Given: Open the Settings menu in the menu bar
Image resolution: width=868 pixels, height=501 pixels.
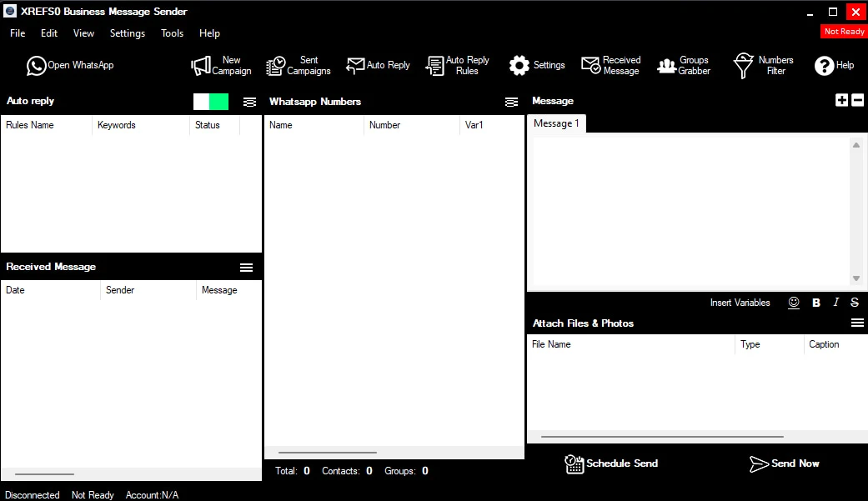Looking at the screenshot, I should [128, 33].
